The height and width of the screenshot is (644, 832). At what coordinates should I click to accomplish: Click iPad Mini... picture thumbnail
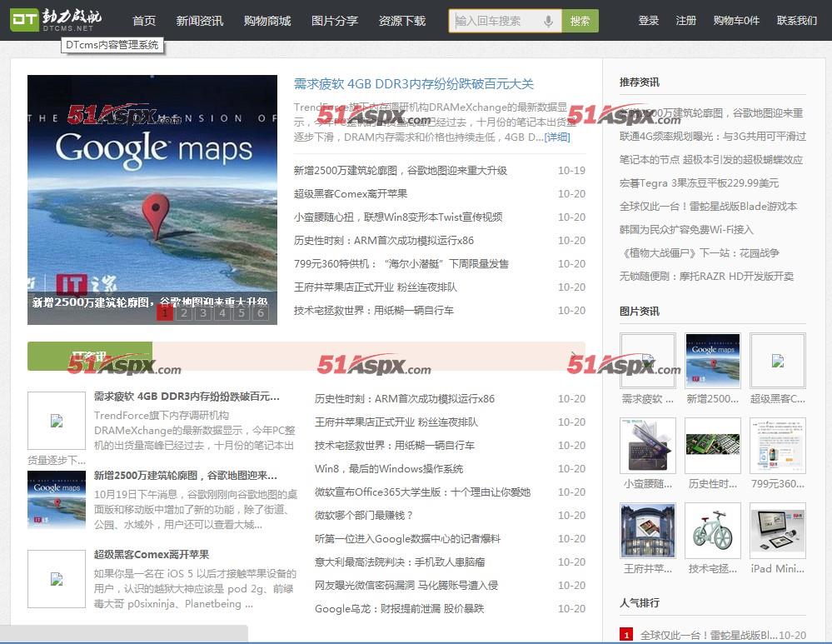point(777,531)
